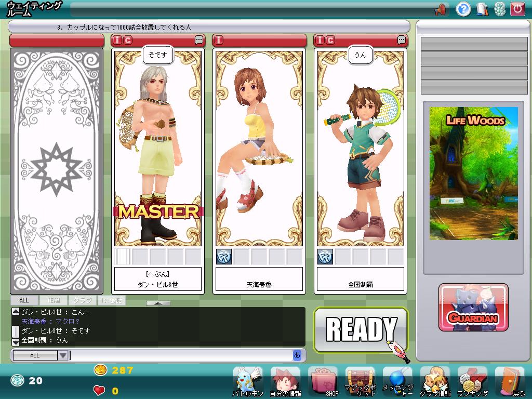
Task: Open the ランキング icon
Action: click(x=472, y=381)
